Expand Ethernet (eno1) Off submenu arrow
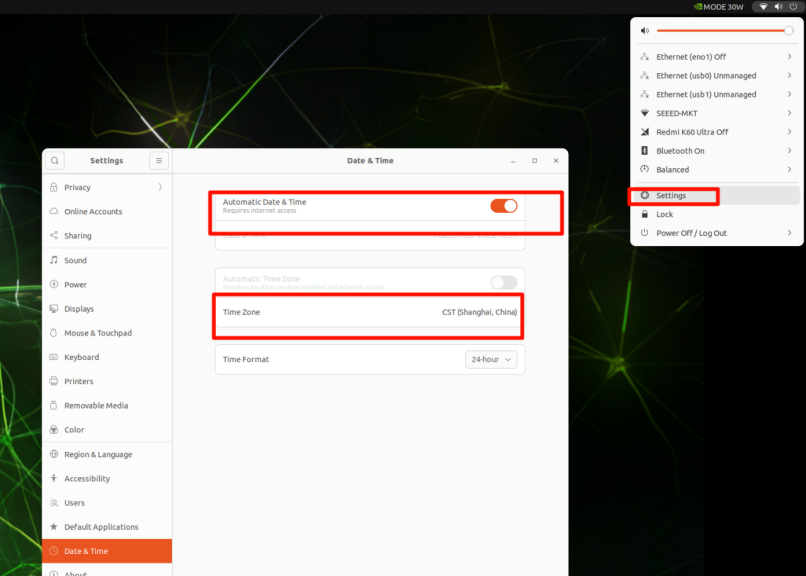The image size is (806, 576). pyautogui.click(x=789, y=57)
